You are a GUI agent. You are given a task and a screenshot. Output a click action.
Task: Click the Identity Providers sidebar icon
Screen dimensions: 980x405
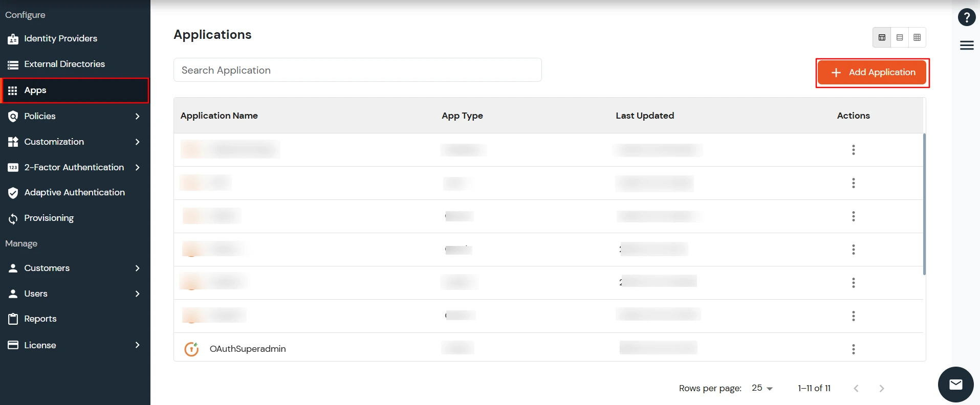coord(13,39)
